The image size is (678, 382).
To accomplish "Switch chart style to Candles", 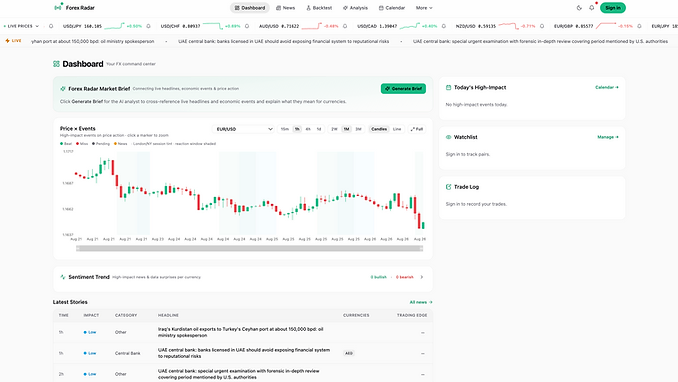I will [379, 129].
